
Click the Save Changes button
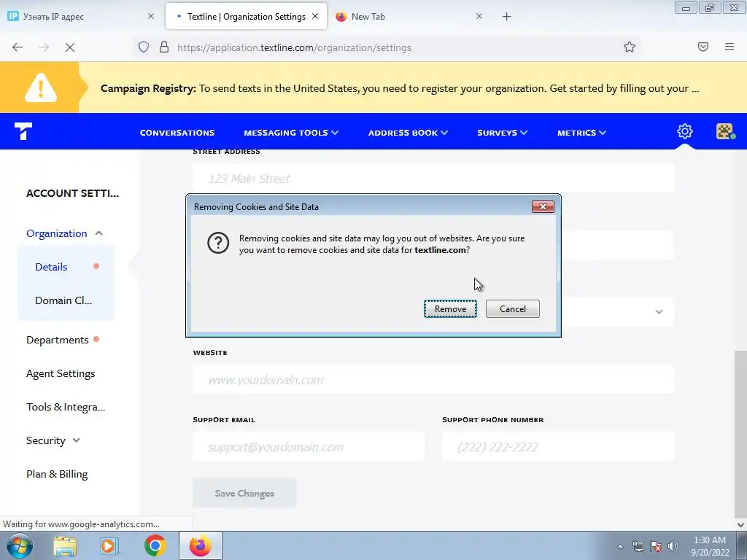tap(244, 494)
